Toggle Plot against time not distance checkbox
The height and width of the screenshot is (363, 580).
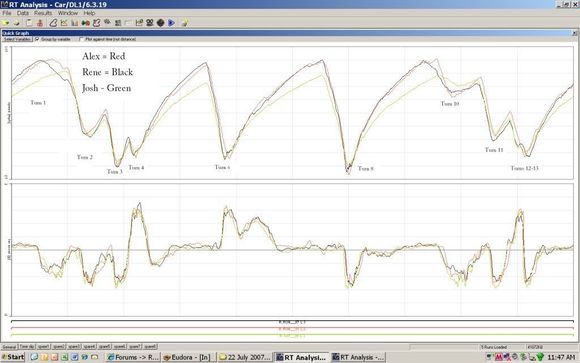[81, 39]
